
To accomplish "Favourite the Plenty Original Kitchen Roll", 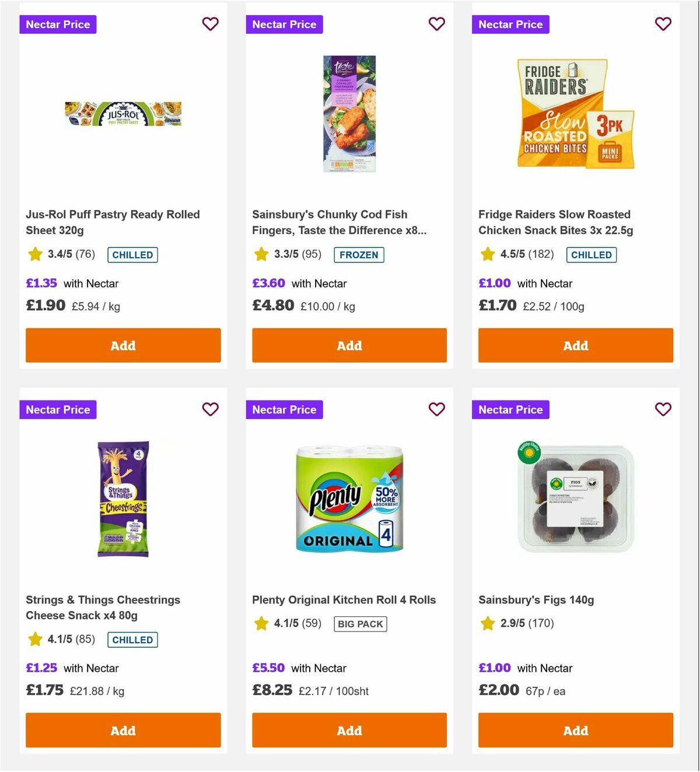I will click(x=436, y=409).
